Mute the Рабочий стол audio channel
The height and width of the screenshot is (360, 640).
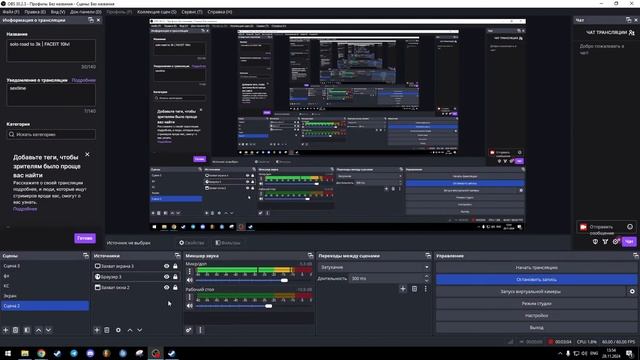coord(189,306)
